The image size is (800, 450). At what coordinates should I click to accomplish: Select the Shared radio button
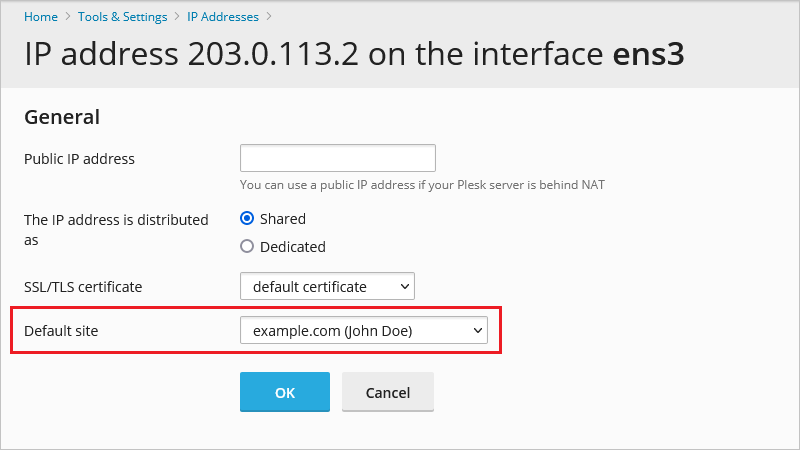(247, 218)
